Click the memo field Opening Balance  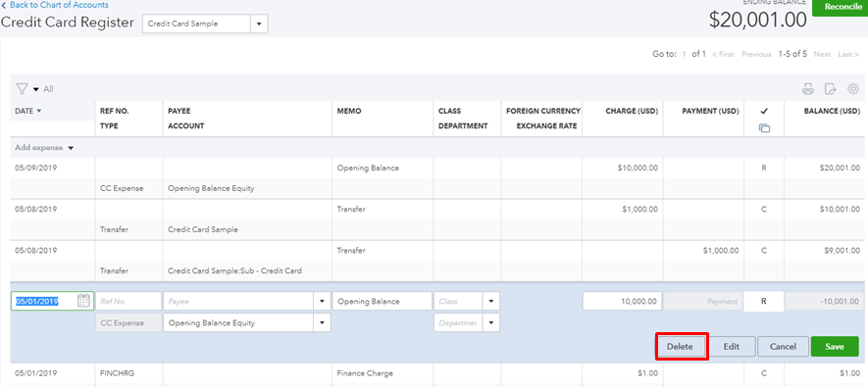tap(382, 302)
